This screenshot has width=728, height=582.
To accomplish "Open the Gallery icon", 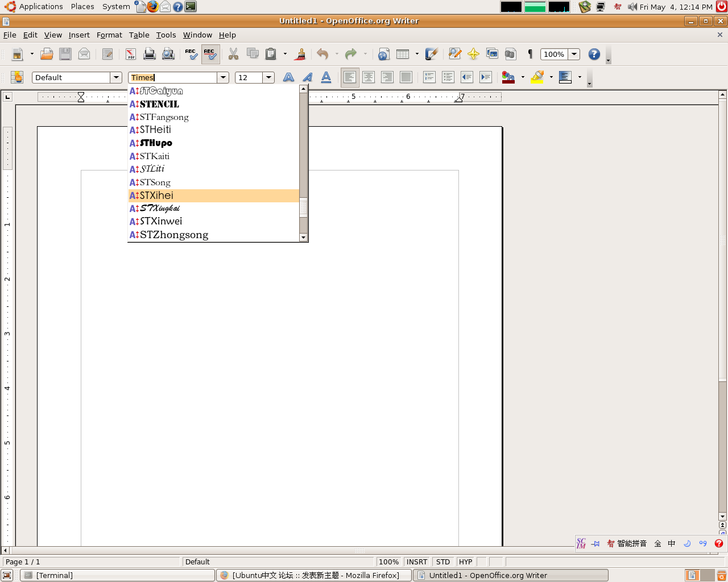I will pyautogui.click(x=492, y=54).
